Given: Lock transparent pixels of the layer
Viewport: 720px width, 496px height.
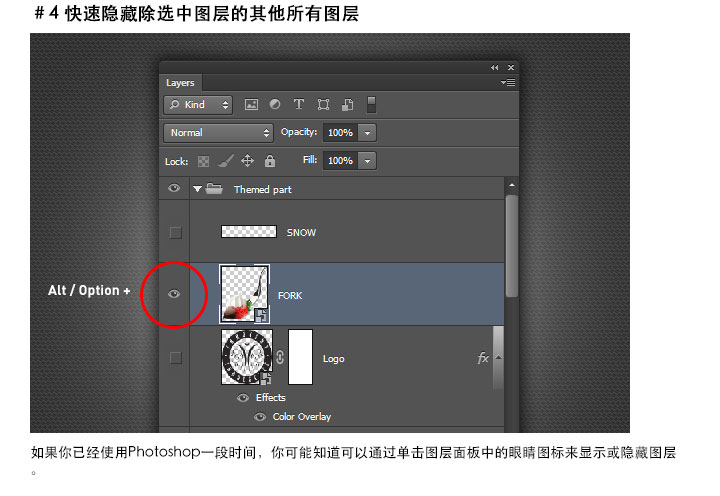Looking at the screenshot, I should [x=203, y=161].
